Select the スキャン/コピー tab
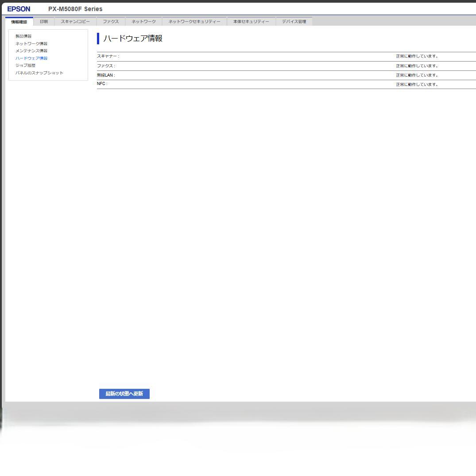The image size is (476, 476). click(x=75, y=22)
